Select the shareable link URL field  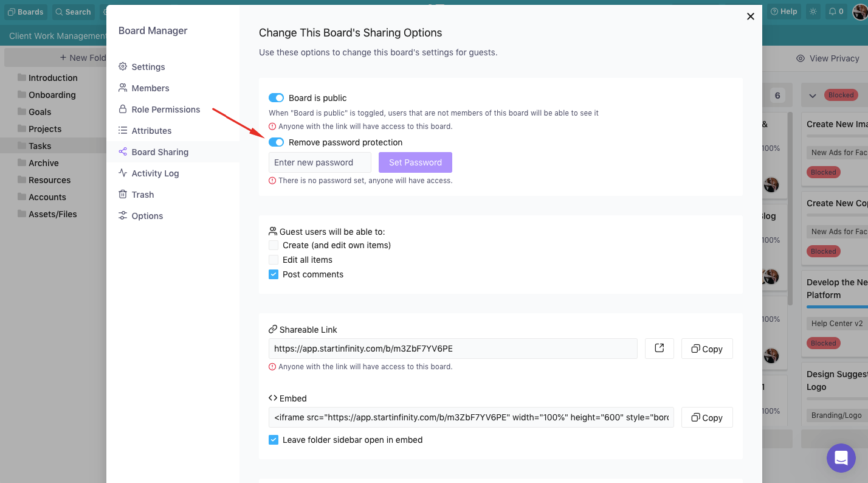click(x=453, y=349)
